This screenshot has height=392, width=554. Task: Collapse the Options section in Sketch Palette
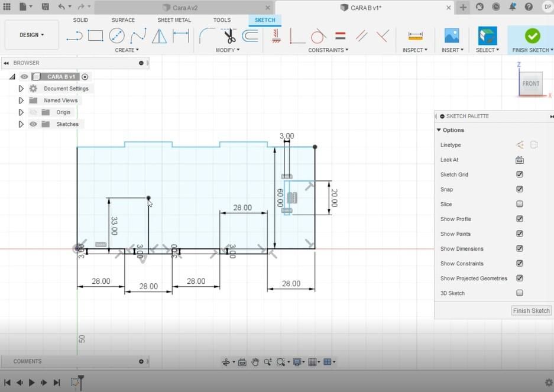coord(439,130)
